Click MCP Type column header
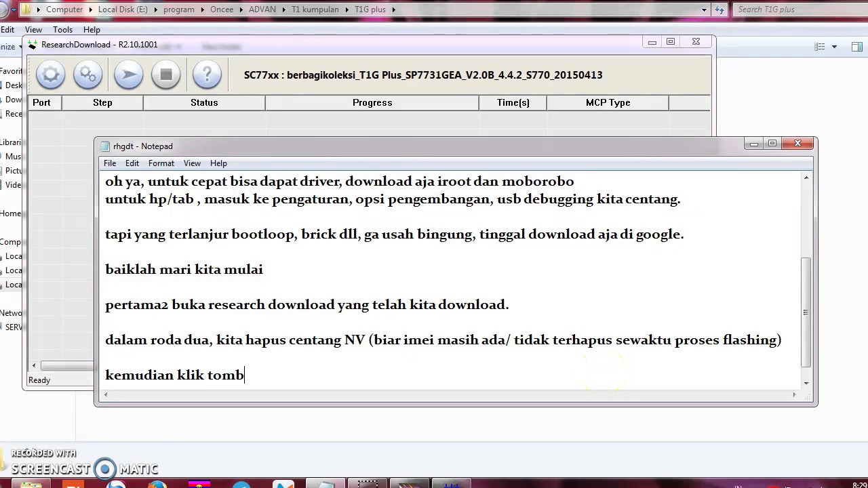This screenshot has width=868, height=488. [608, 103]
